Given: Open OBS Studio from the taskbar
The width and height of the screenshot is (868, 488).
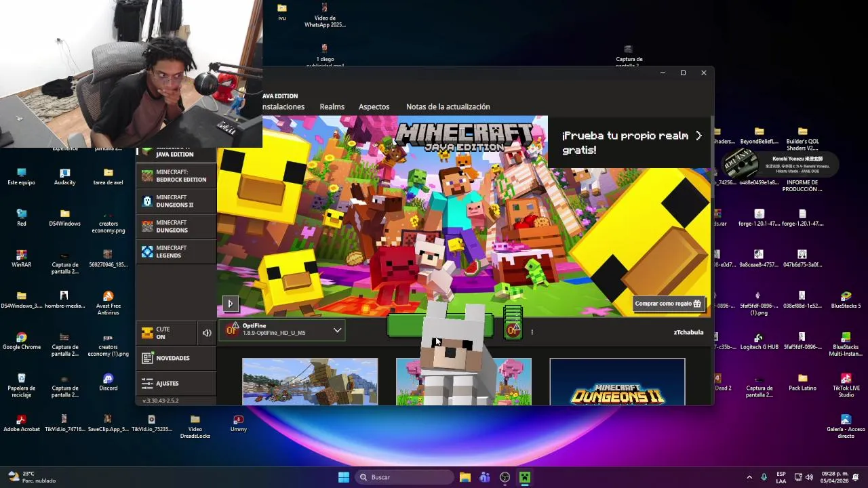Looking at the screenshot, I should (505, 477).
